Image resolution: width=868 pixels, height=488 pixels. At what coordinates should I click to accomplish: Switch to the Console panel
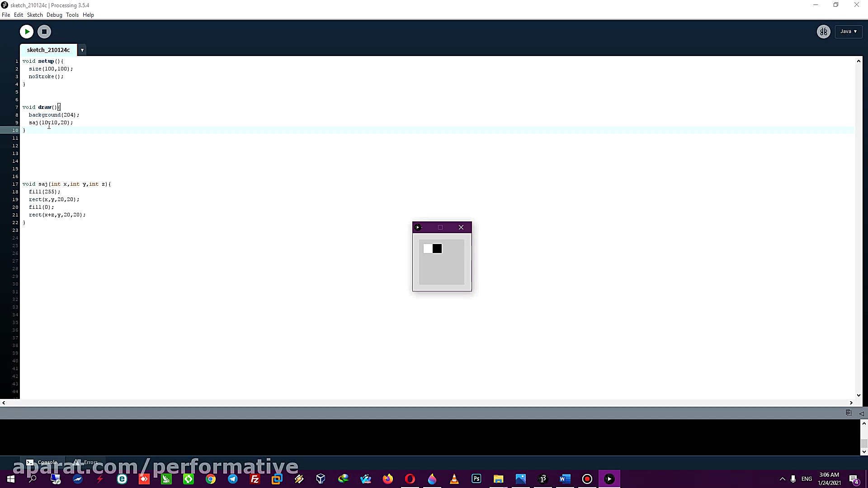[x=42, y=462]
